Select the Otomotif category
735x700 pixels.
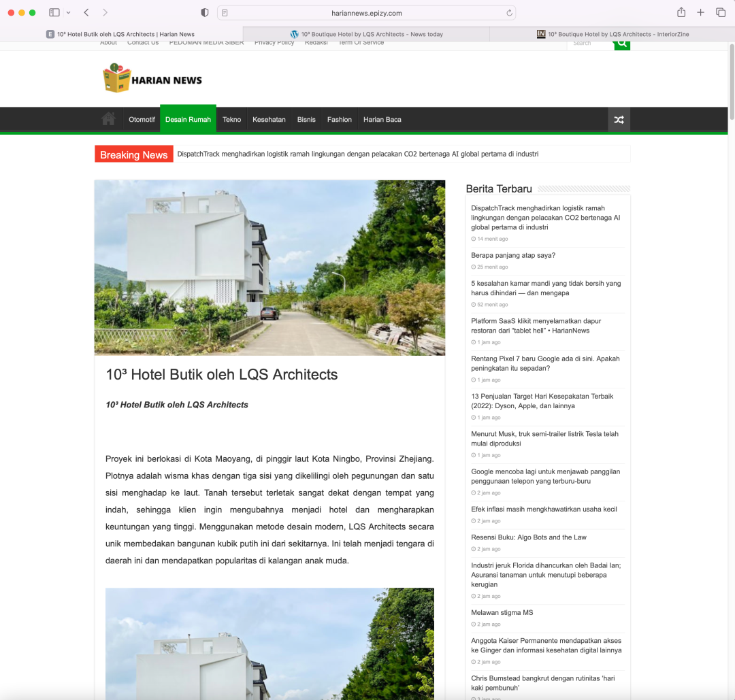pyautogui.click(x=142, y=119)
